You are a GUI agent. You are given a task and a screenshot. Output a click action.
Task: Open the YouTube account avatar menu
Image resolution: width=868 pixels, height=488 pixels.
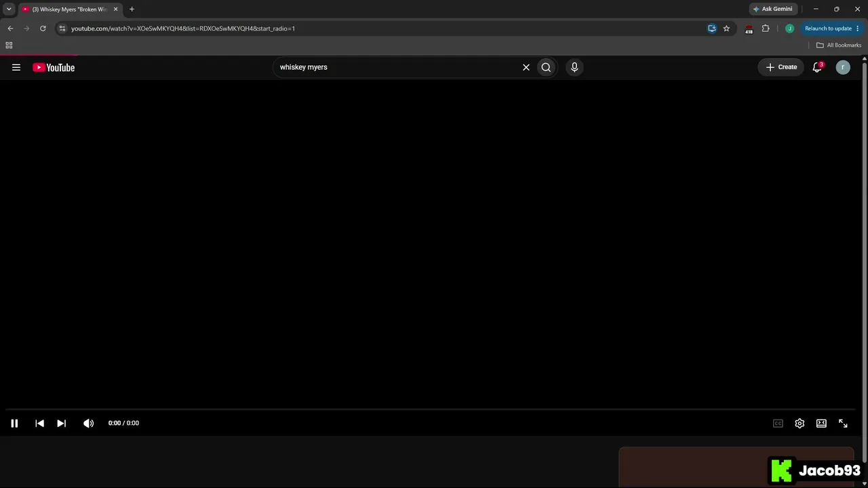point(843,67)
